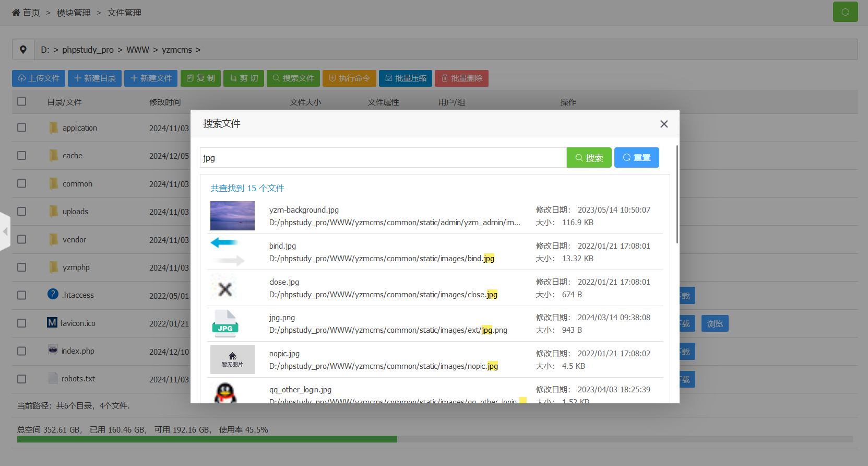Viewport: 868px width, 466px height.
Task: Navigate to WWW in the path bar
Action: 138,50
